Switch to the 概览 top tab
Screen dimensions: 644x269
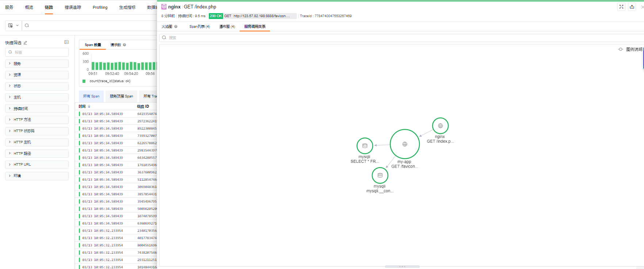point(29,7)
